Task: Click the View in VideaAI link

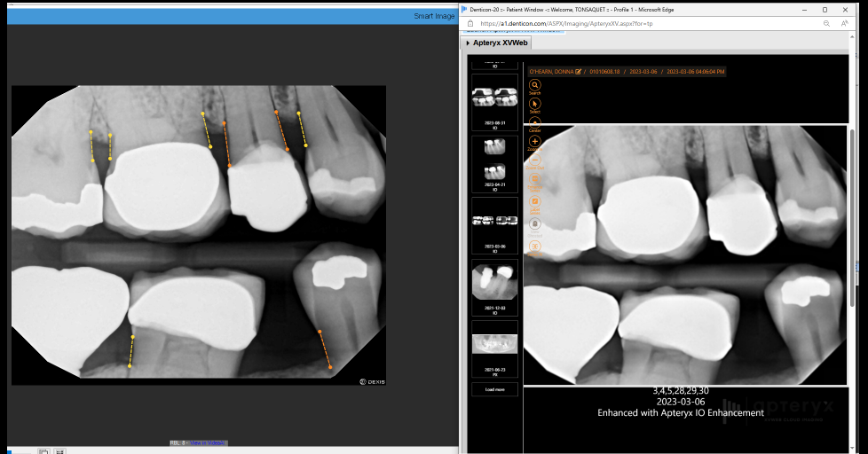Action: point(208,443)
